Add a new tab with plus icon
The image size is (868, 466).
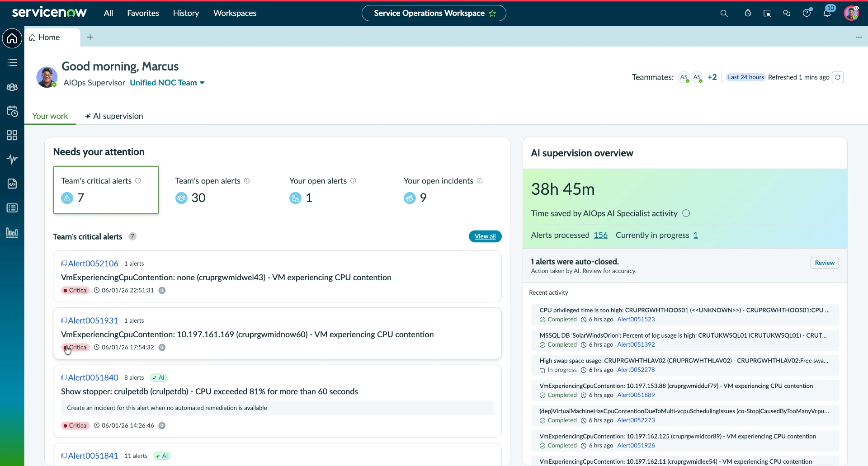click(x=90, y=37)
